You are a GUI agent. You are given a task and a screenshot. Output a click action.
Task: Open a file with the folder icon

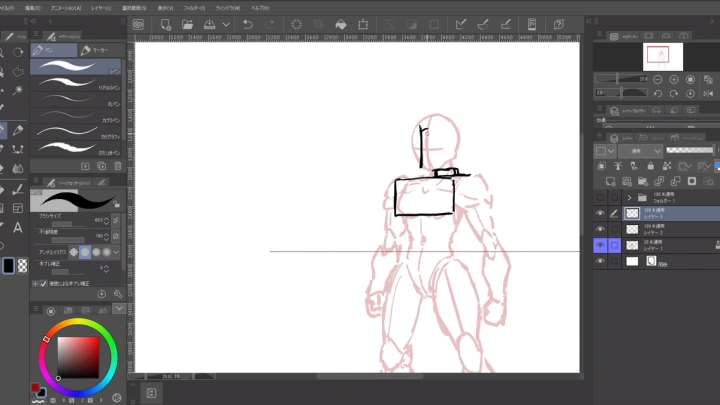click(x=187, y=24)
